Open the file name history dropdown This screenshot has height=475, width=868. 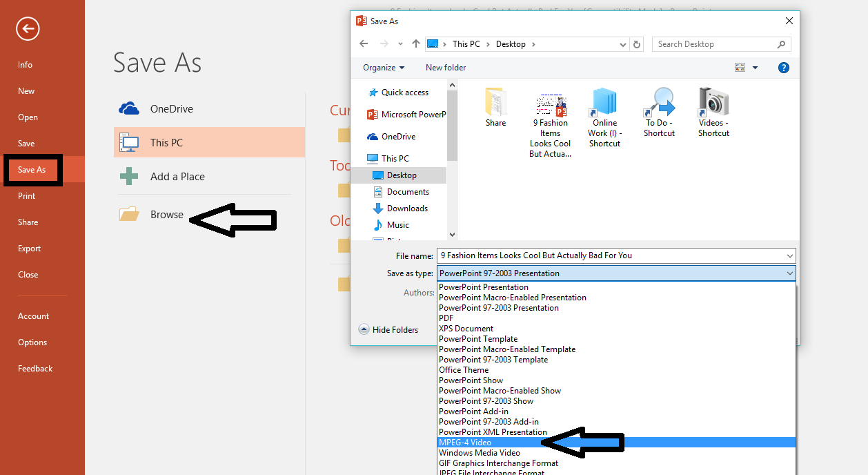click(x=790, y=255)
